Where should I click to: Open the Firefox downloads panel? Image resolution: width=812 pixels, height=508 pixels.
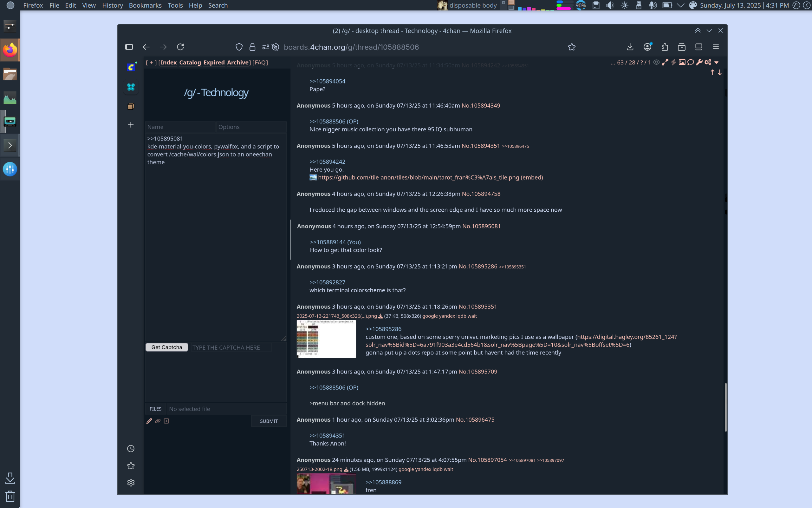[x=630, y=47]
